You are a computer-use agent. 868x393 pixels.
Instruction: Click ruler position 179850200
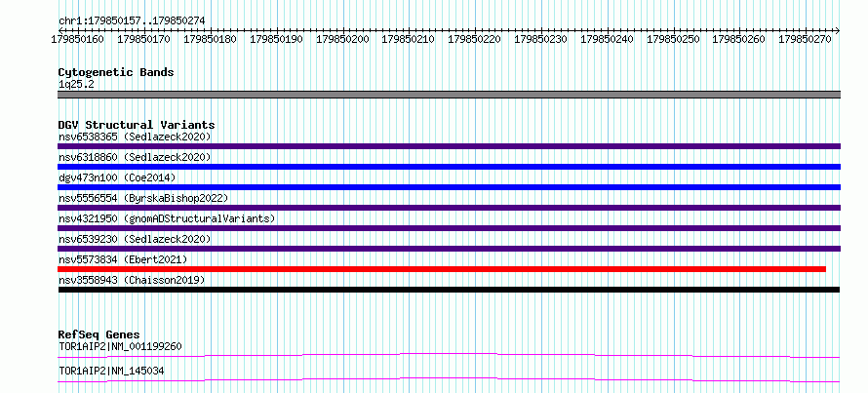[342, 39]
